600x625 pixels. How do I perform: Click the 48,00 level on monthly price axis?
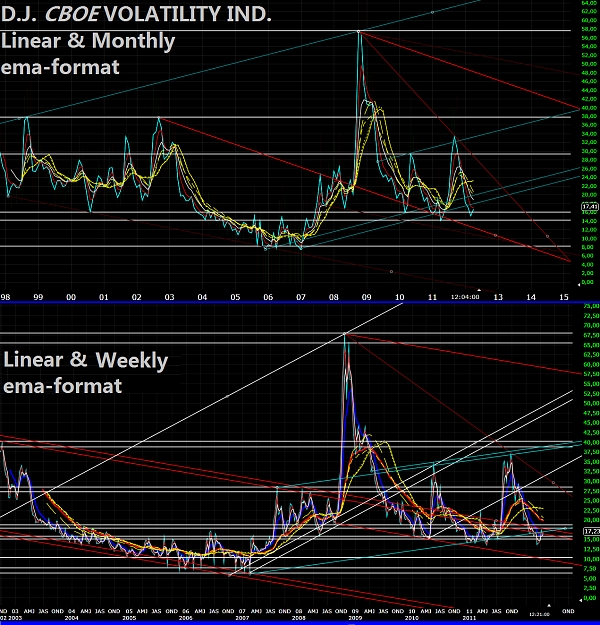click(x=589, y=73)
